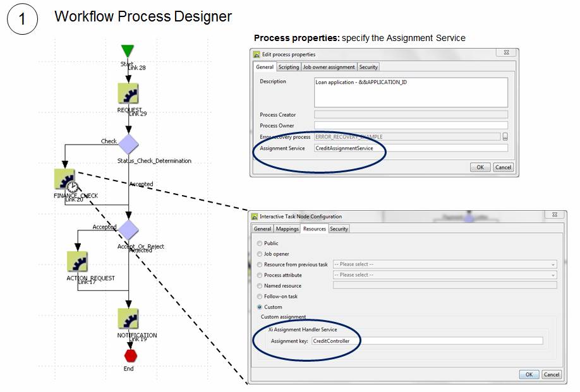
Task: Click browse button next to Error recovery process
Action: point(505,137)
